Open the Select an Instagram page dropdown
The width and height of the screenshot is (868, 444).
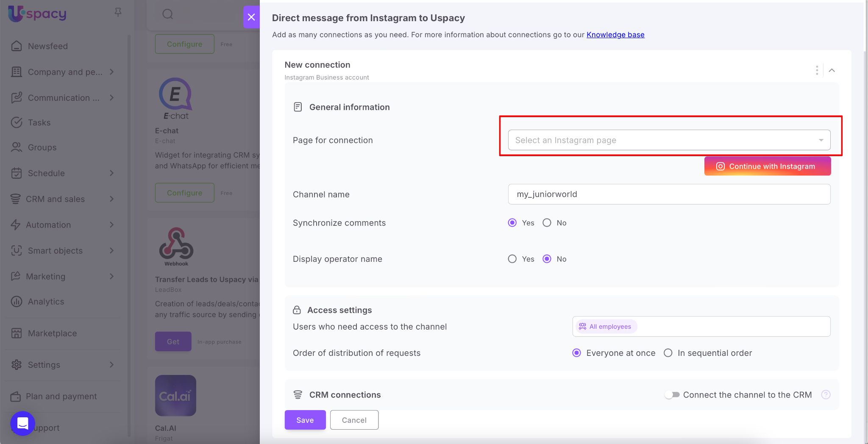point(669,140)
